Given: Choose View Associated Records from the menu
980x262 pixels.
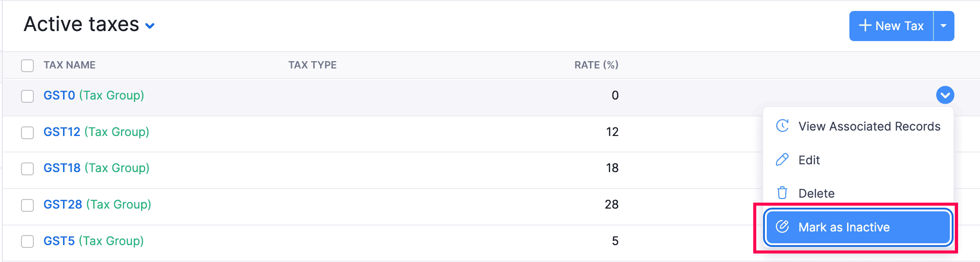Looking at the screenshot, I should (869, 126).
